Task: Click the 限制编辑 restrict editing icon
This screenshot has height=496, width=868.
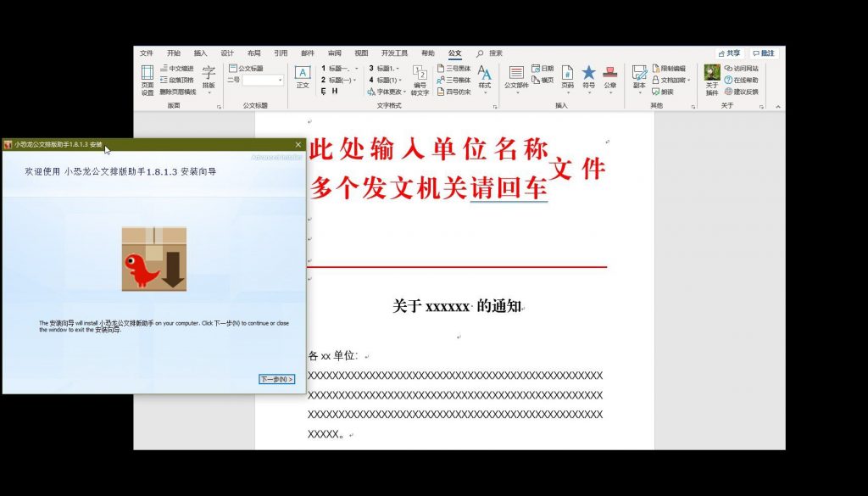Action: pyautogui.click(x=670, y=68)
